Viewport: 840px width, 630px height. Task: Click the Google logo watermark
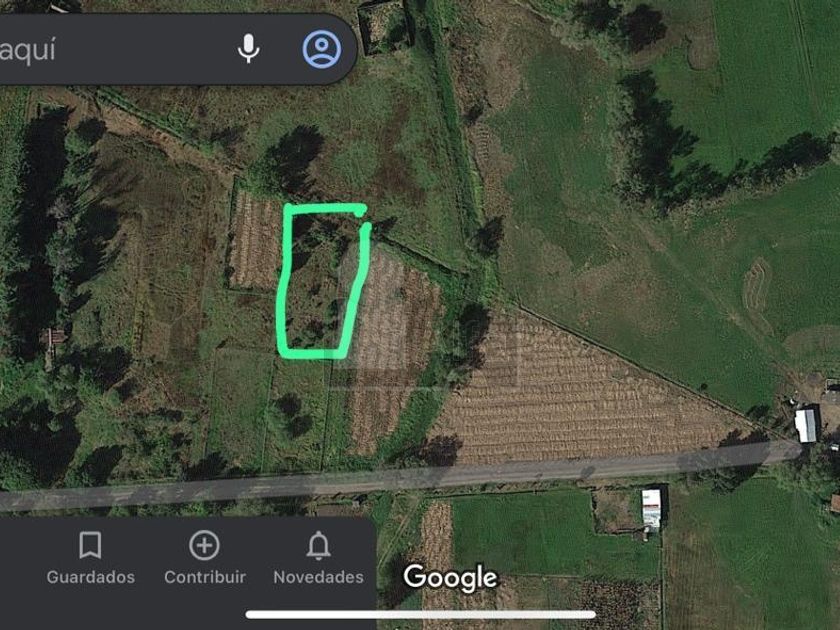[x=451, y=578]
